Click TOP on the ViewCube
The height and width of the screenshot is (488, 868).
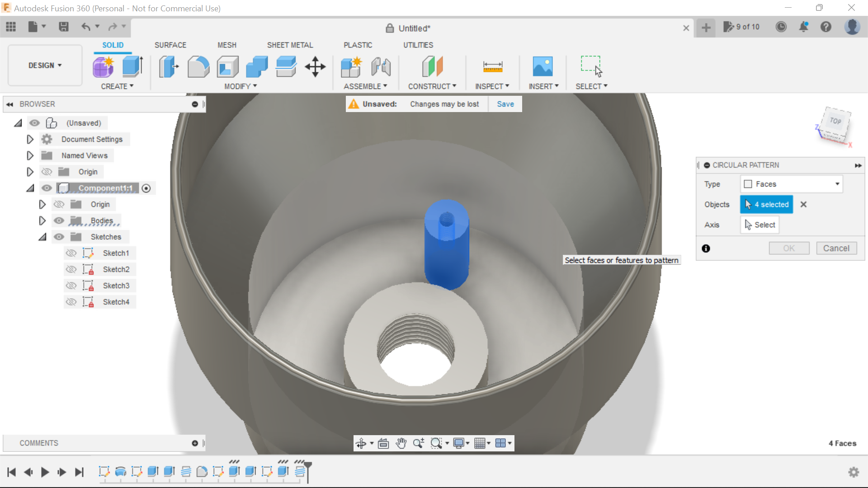[x=835, y=121]
